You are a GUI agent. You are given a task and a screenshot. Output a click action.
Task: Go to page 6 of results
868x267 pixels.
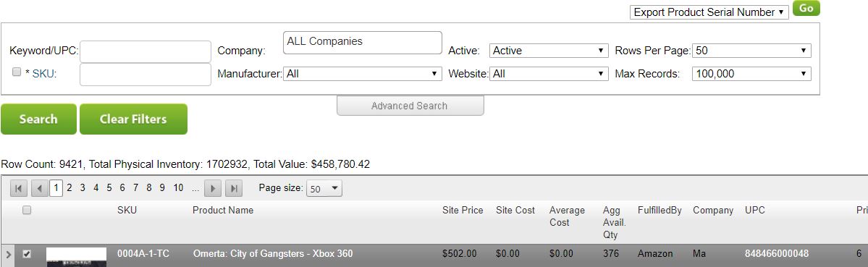[x=122, y=188]
